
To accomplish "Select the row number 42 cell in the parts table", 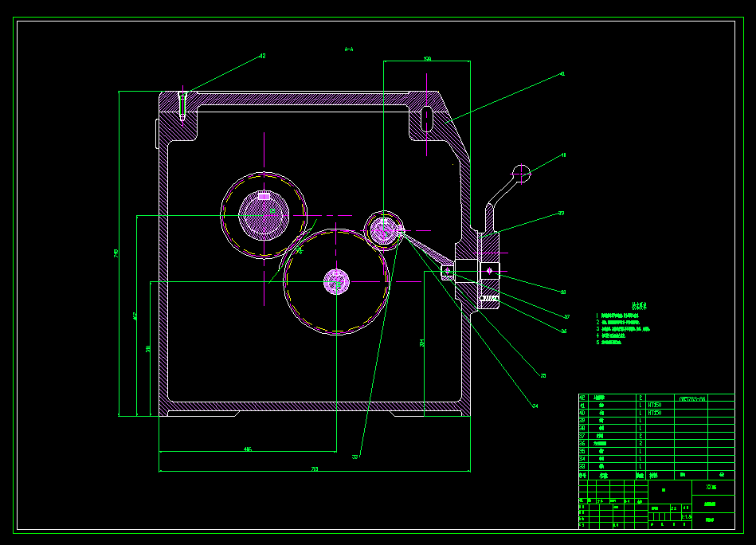I will coord(582,398).
